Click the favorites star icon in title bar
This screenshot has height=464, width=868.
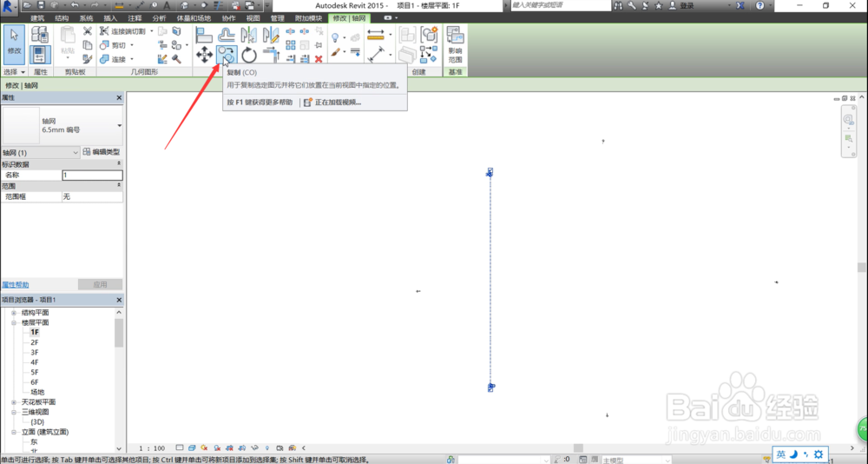point(659,5)
